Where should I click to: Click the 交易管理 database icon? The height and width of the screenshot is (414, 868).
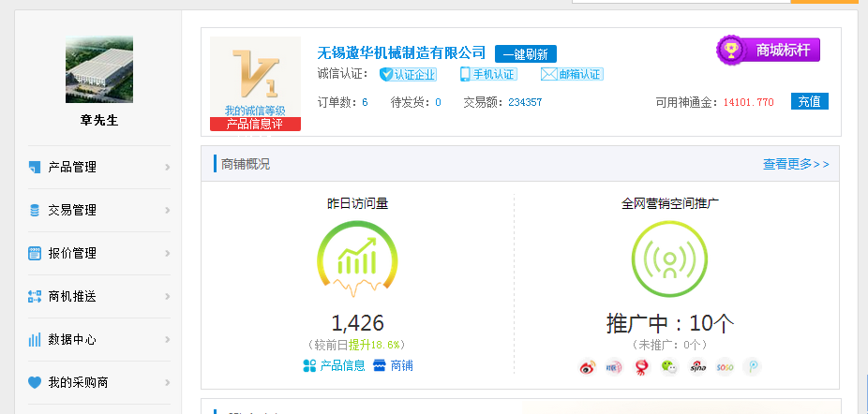pyautogui.click(x=35, y=211)
